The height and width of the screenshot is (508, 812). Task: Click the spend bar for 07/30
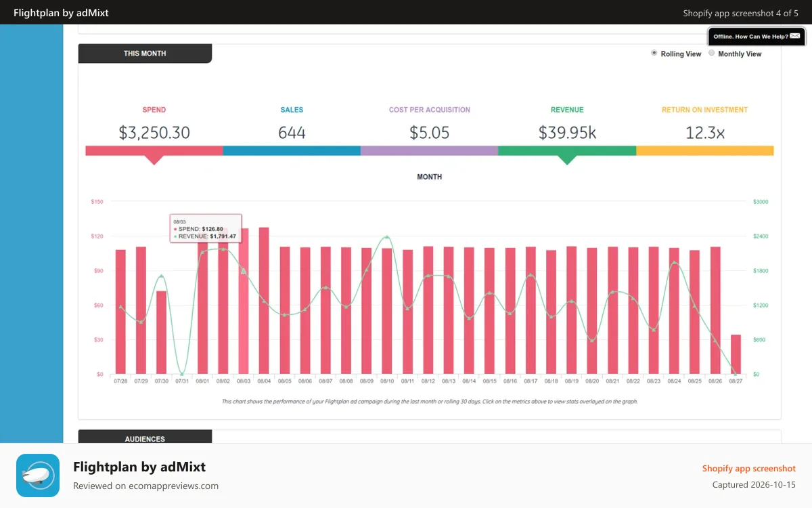click(161, 333)
